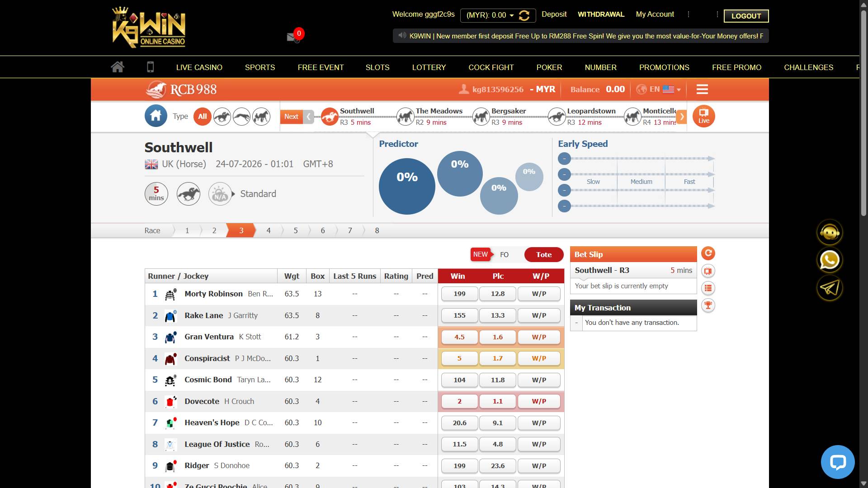Click the largest Predictor 0% bubble
Viewport: 868px width, 488px height.
pyautogui.click(x=407, y=186)
